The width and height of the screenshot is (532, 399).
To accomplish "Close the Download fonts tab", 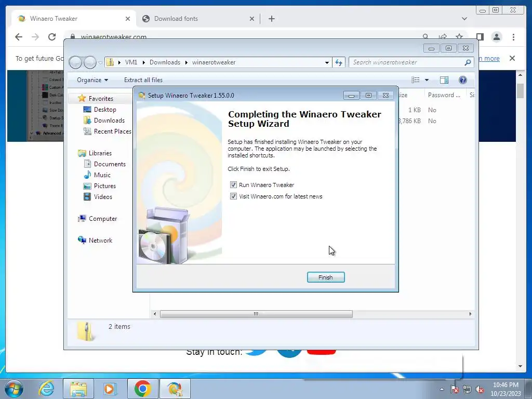I will [x=252, y=19].
